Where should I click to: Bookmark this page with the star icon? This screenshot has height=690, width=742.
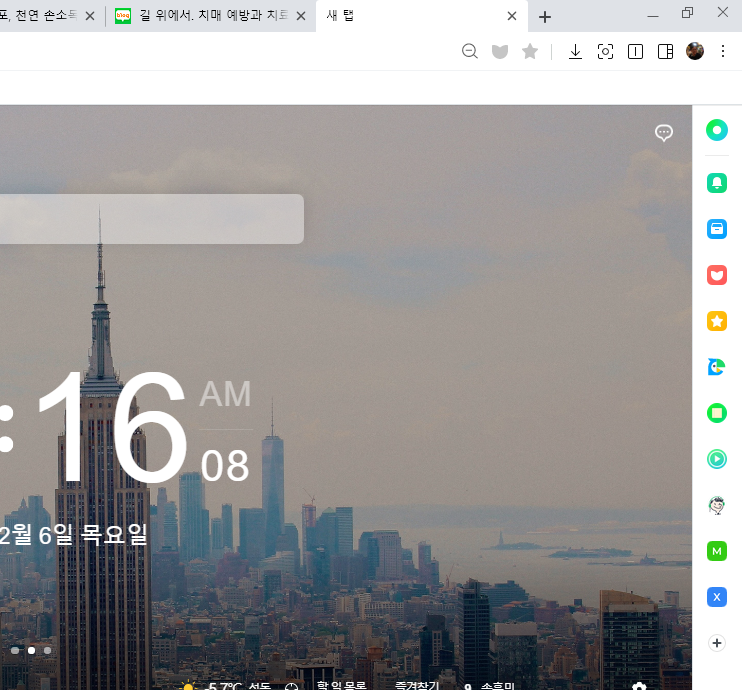point(530,51)
